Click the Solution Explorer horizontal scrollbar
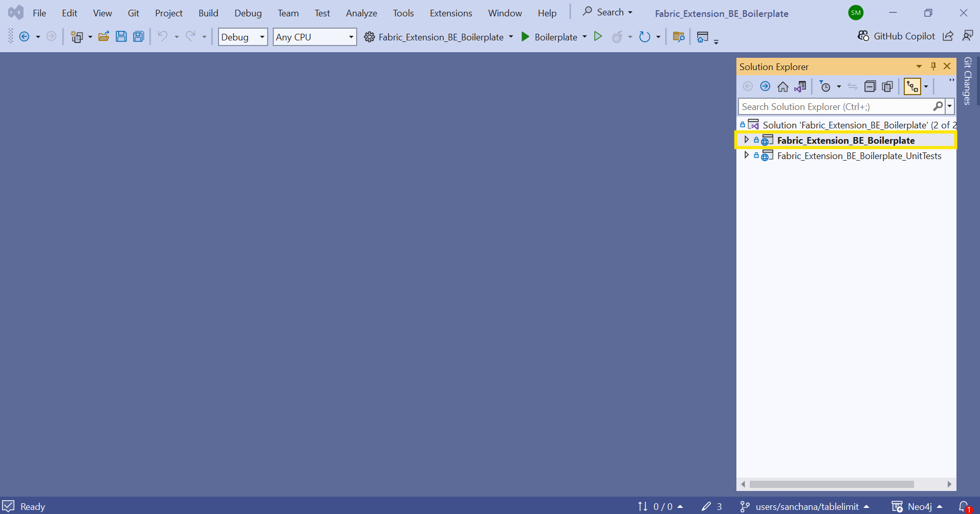Image resolution: width=980 pixels, height=514 pixels. (832, 484)
